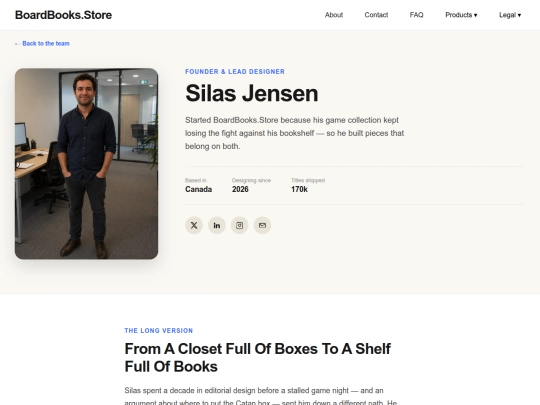Screen dimensions: 540x405
Task: Click The Long Version section label
Action: (x=159, y=331)
